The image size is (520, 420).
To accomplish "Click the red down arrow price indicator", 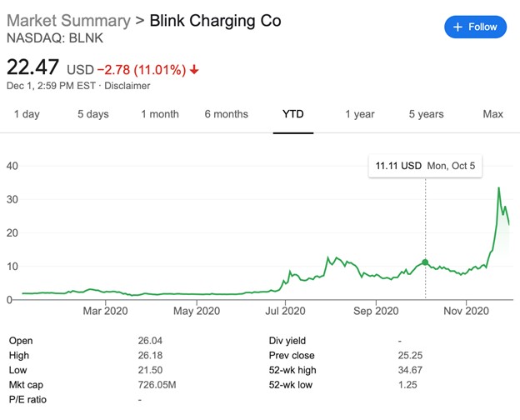I will click(x=194, y=69).
